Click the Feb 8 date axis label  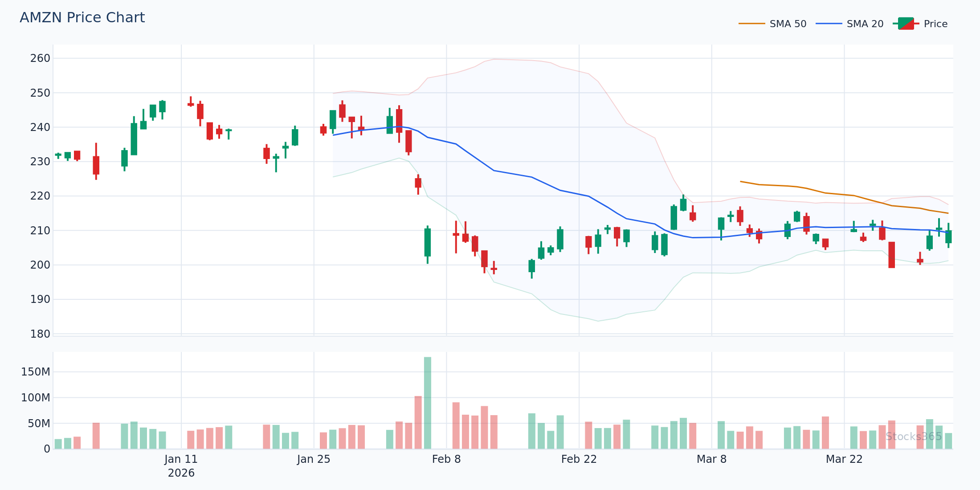pyautogui.click(x=446, y=459)
